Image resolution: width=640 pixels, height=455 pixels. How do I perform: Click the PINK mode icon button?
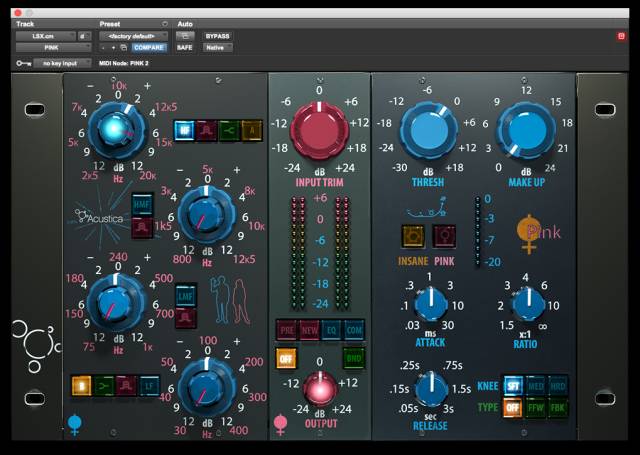click(444, 236)
